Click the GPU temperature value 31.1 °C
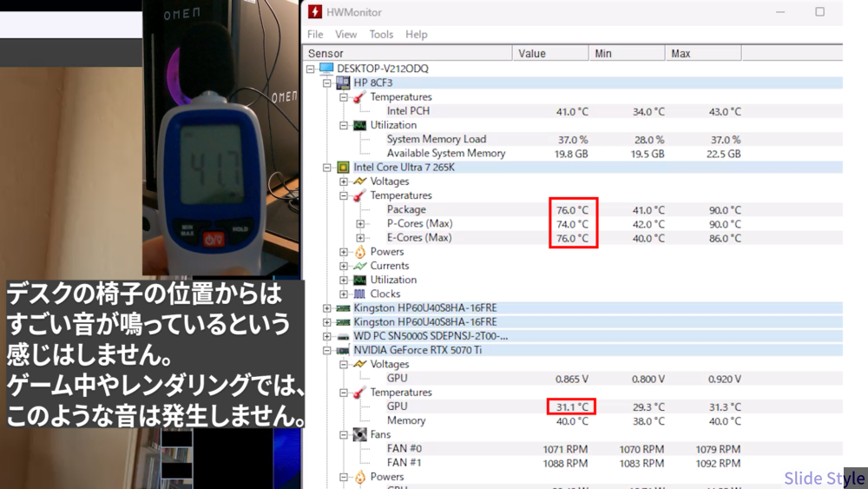Screen dimensions: 868x489 (x=572, y=407)
